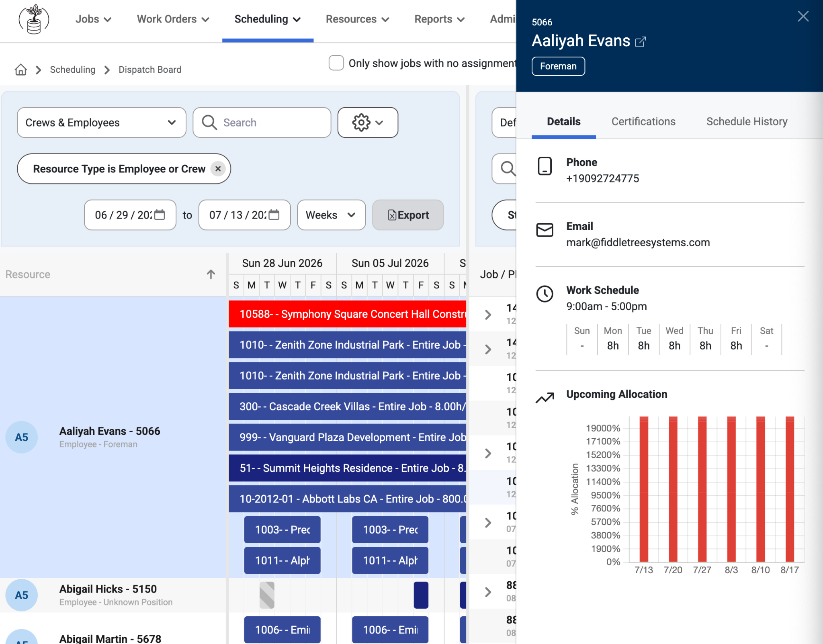
Task: Remove the Resource Type filter chip
Action: (x=218, y=169)
